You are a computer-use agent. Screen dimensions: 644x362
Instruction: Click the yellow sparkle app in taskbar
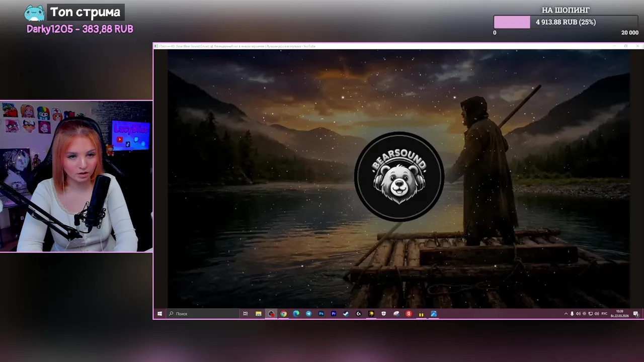[371, 314]
